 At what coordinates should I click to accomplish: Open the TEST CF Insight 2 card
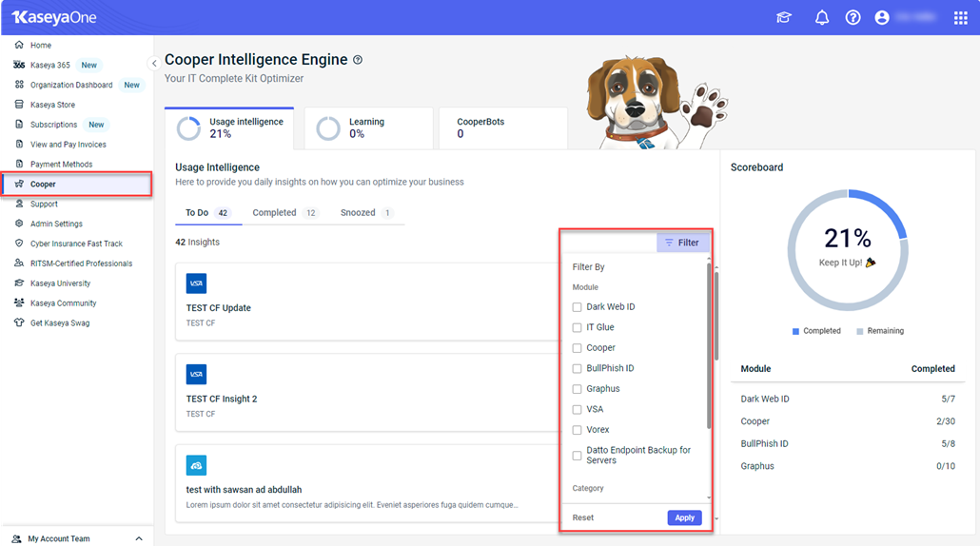pos(368,392)
